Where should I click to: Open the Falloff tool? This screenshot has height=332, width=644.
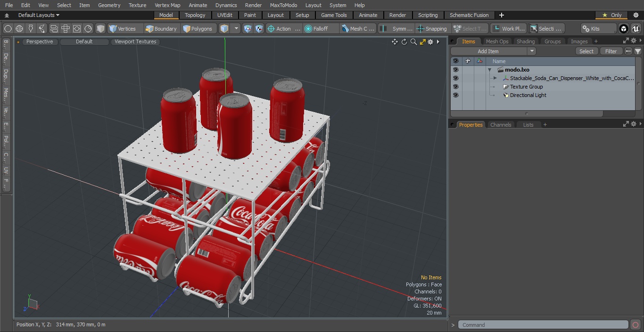pos(322,29)
